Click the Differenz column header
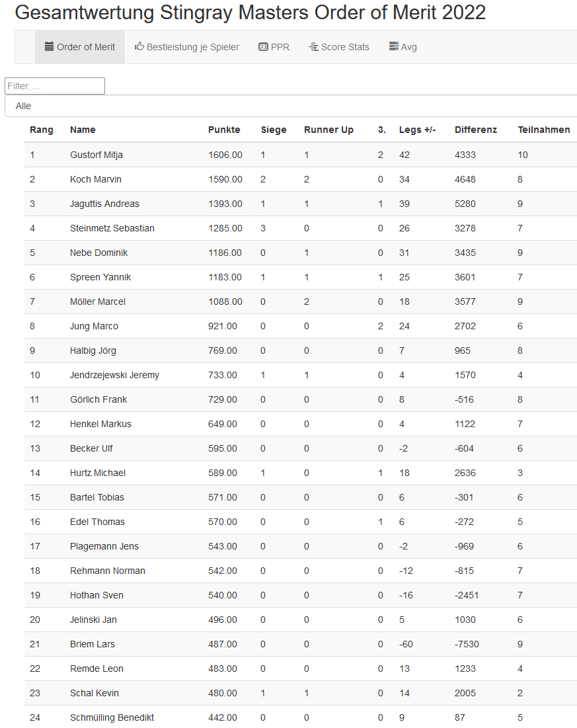Viewport: 577px width, 728px height. tap(475, 130)
